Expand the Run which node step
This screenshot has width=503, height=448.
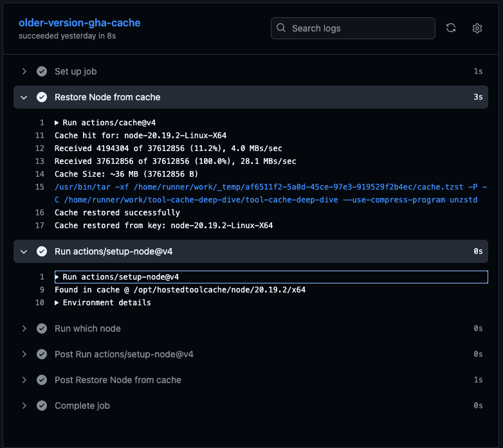click(x=24, y=328)
